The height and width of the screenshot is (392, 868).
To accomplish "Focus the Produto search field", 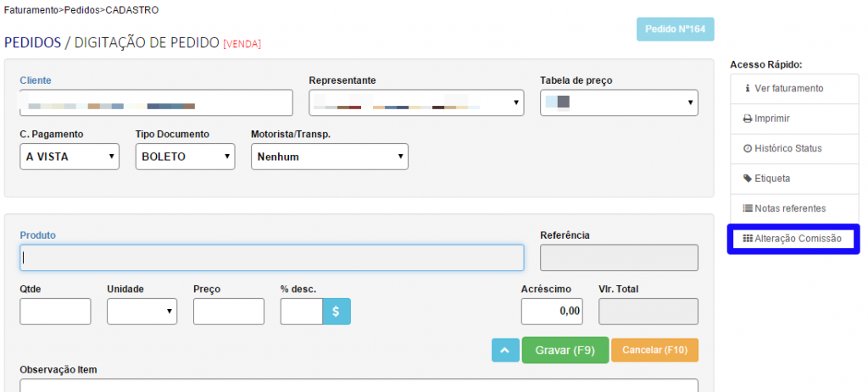I will [x=271, y=257].
